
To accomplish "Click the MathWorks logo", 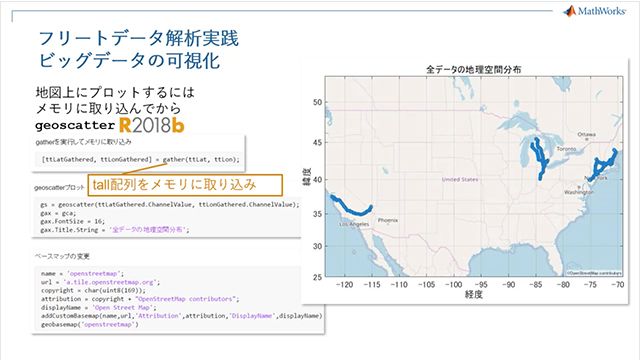I will pyautogui.click(x=594, y=11).
